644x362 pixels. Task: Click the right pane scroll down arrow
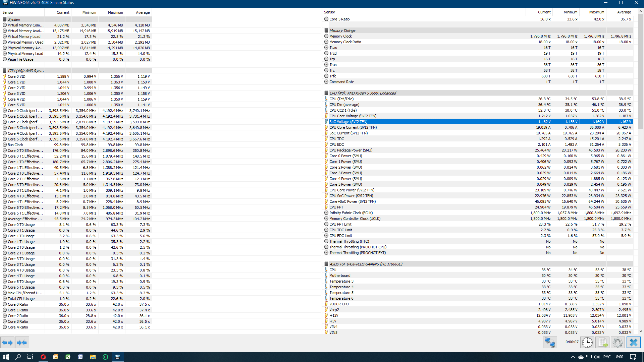pos(641,331)
